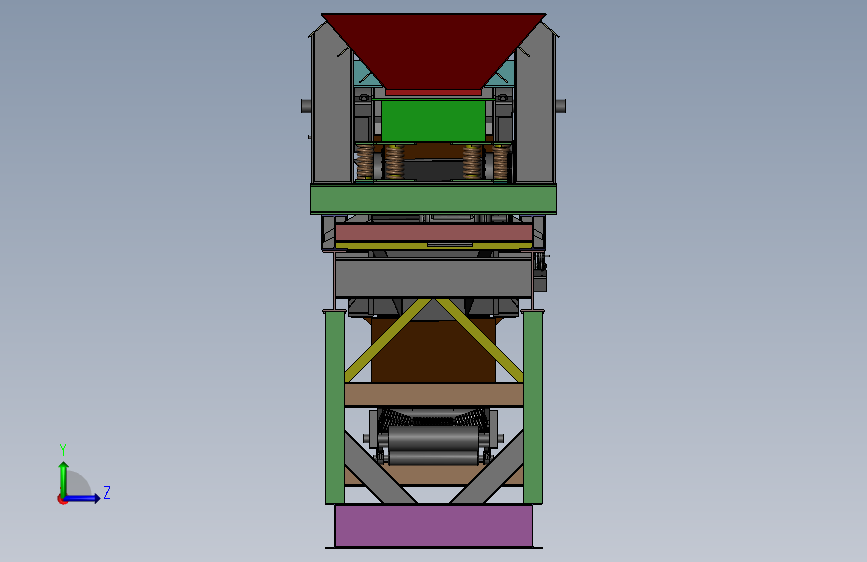
Task: Select the rightmost coil spring
Action: (501, 162)
